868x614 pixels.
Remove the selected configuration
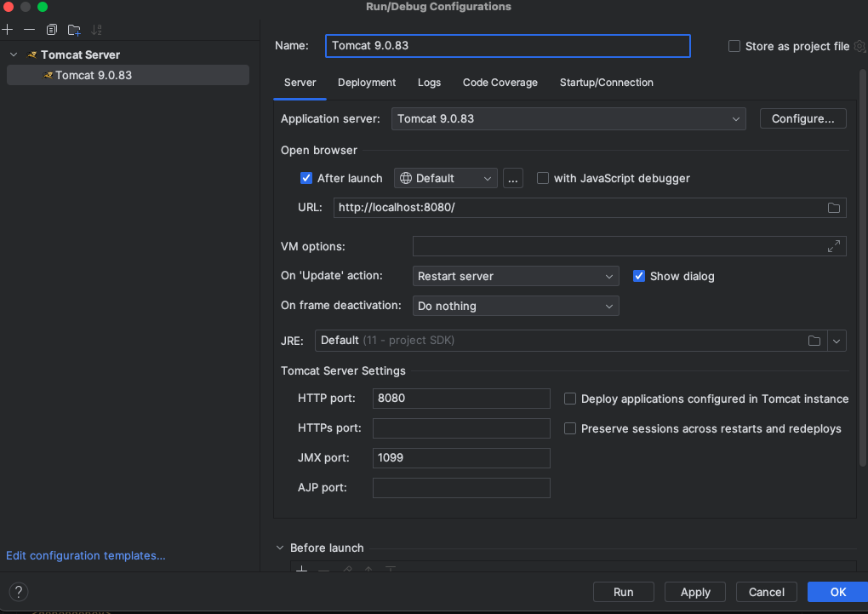click(x=29, y=29)
